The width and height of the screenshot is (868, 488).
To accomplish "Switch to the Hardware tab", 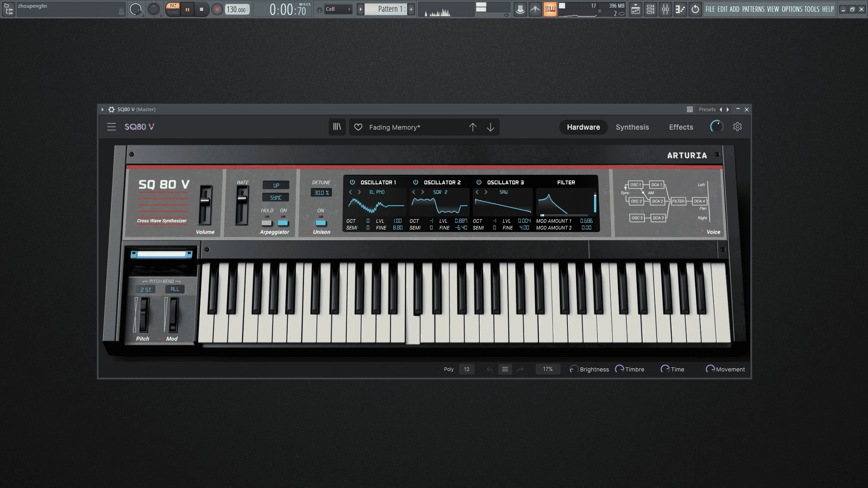I will coord(583,127).
